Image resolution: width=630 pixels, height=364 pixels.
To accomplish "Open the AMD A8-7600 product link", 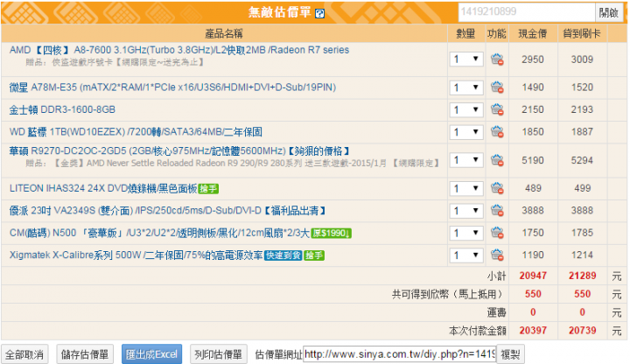I will pyautogui.click(x=179, y=50).
